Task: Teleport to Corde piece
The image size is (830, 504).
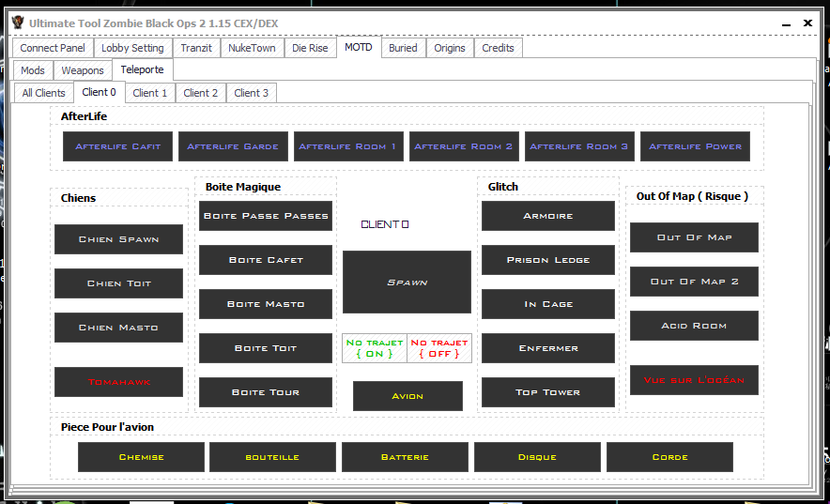Action: coord(669,457)
